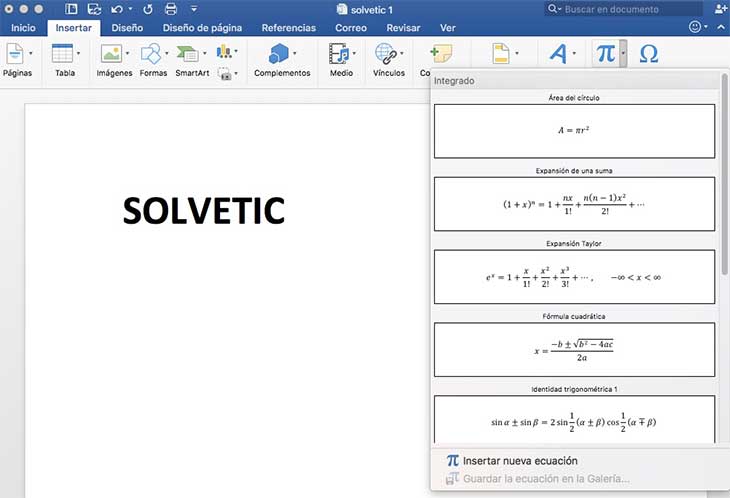Viewport: 730px width, 498px height.
Task: Expand the Tabla dropdown arrow
Action: (78, 54)
